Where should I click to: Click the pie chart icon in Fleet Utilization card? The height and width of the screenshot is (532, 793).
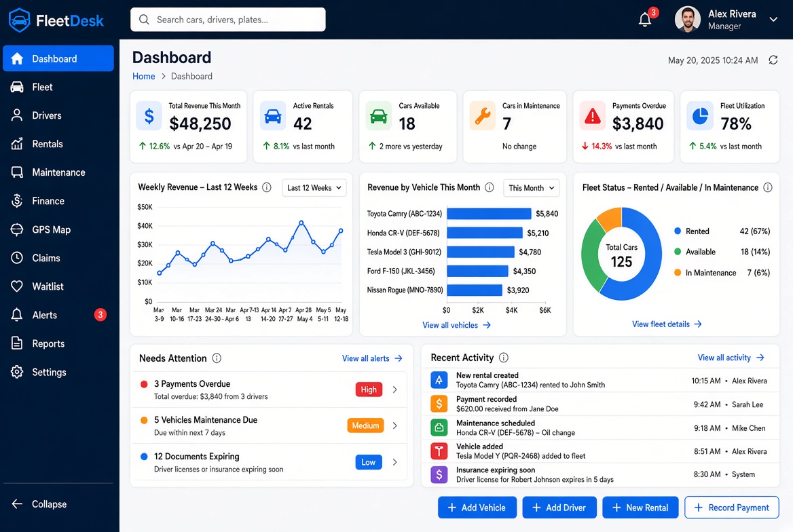coord(700,116)
